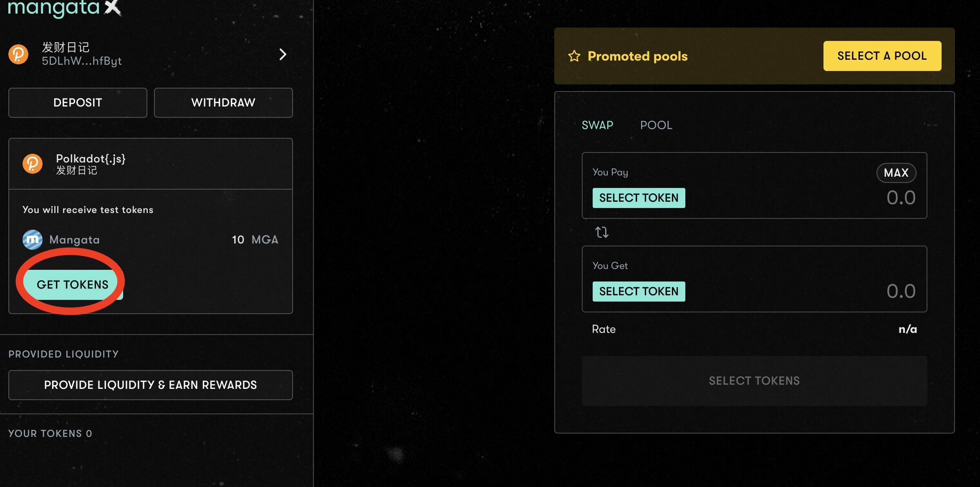Open the You Get token selector
This screenshot has width=980, height=487.
[639, 292]
